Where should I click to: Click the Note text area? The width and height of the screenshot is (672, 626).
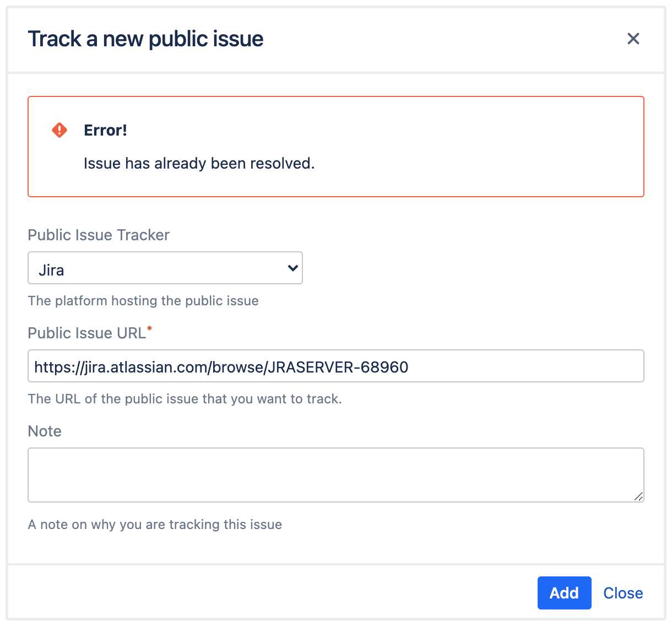pyautogui.click(x=336, y=475)
